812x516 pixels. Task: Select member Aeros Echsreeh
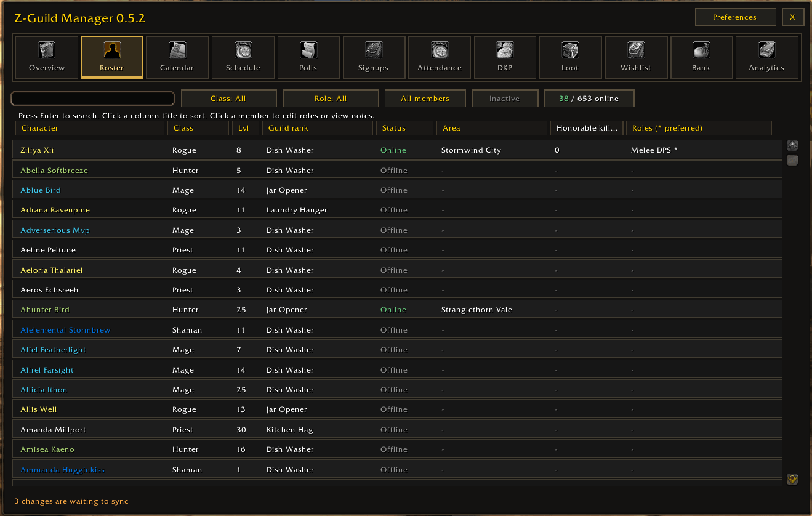pyautogui.click(x=397, y=290)
